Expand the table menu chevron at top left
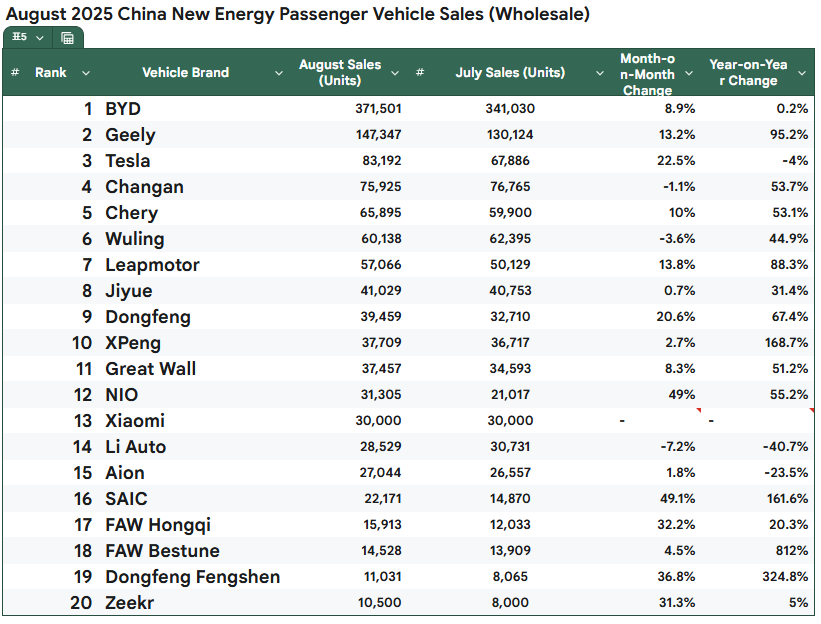The image size is (821, 624). (x=40, y=38)
